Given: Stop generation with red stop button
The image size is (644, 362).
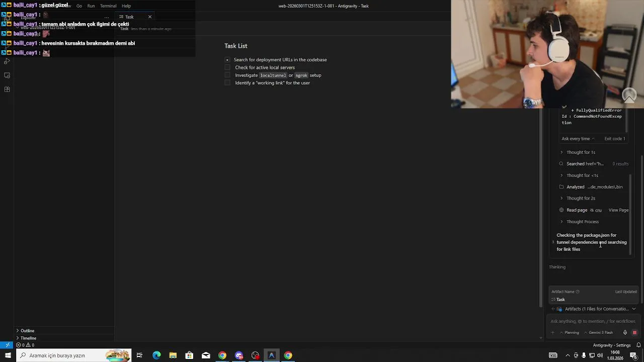Looking at the screenshot, I should pos(634,333).
